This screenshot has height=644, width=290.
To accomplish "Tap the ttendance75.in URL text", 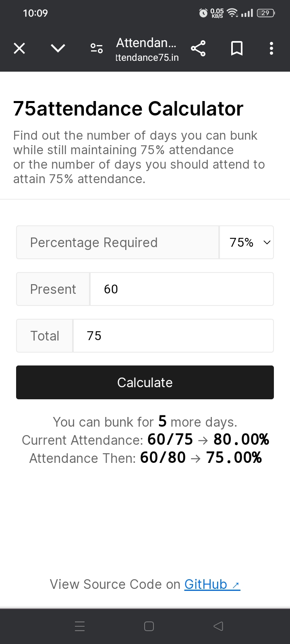I will point(147,58).
